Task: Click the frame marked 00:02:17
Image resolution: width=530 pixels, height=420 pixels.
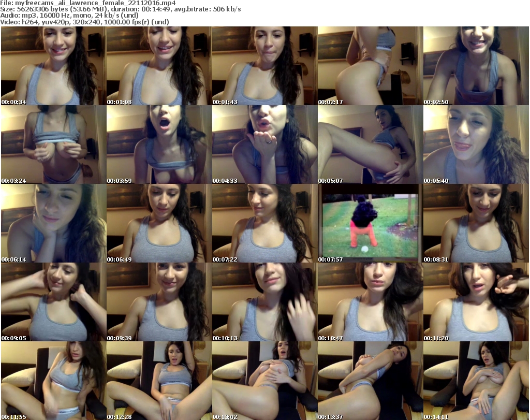Action: [x=371, y=66]
